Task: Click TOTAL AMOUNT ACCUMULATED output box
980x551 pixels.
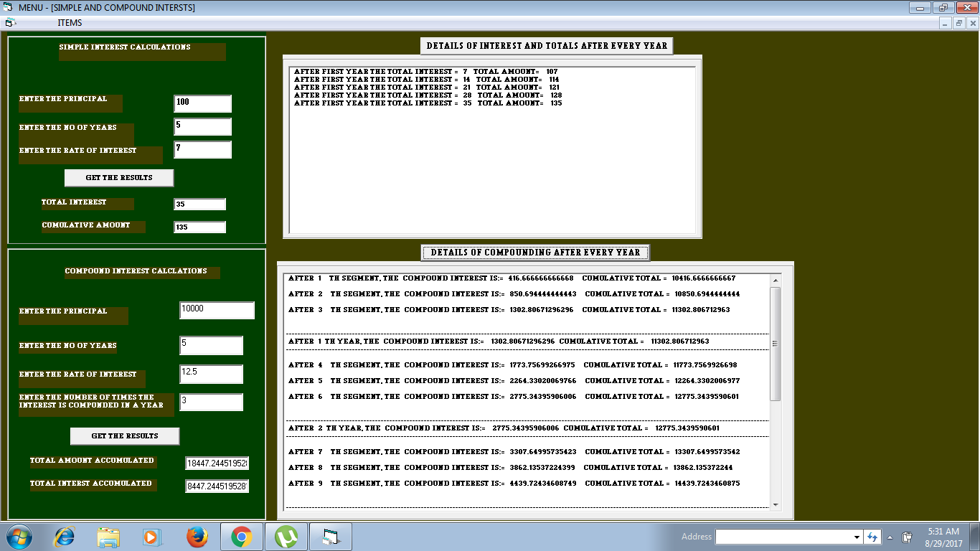Action: click(x=217, y=463)
